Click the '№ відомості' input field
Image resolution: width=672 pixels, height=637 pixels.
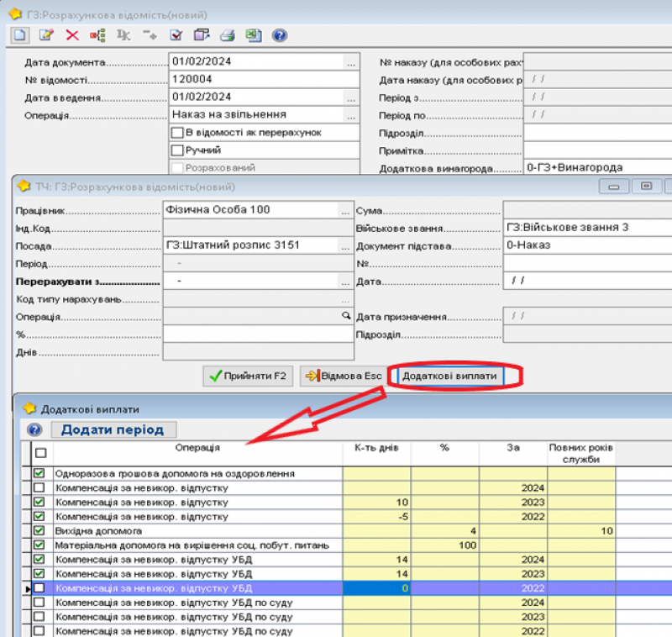[265, 80]
